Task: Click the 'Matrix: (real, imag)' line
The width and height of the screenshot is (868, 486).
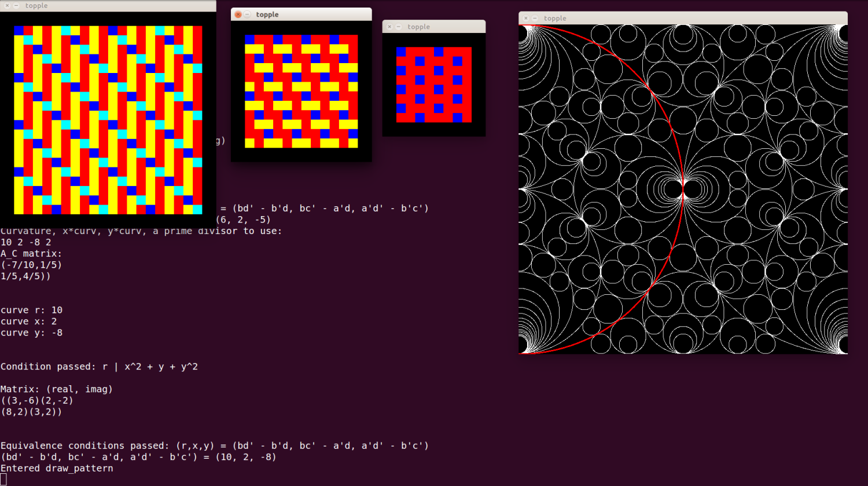Action: point(57,389)
